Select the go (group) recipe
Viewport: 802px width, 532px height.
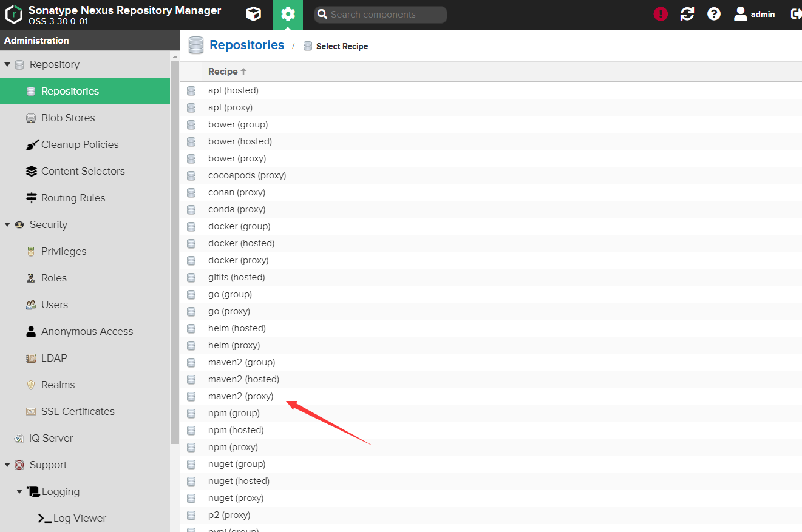[491, 294]
